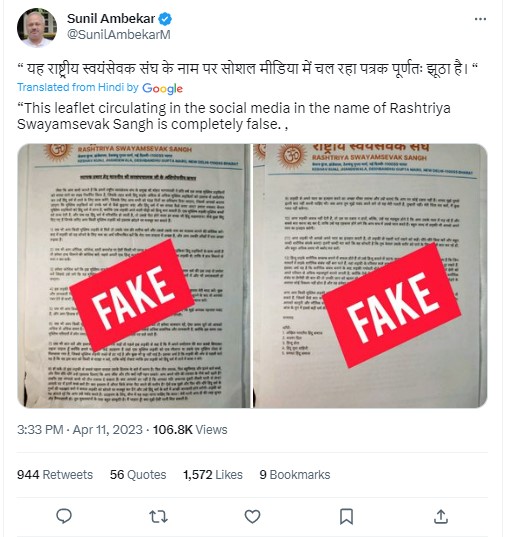Open the three-dot more options menu
The image size is (518, 537).
pyautogui.click(x=480, y=19)
